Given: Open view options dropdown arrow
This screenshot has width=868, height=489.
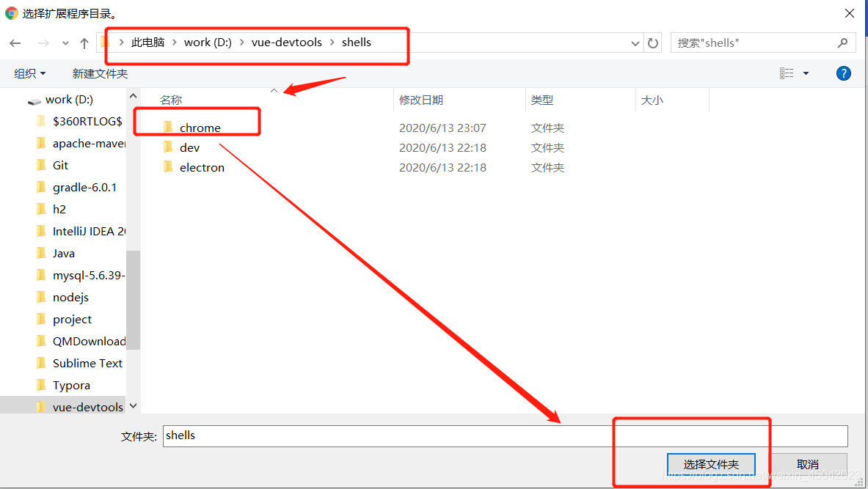Looking at the screenshot, I should [x=806, y=73].
